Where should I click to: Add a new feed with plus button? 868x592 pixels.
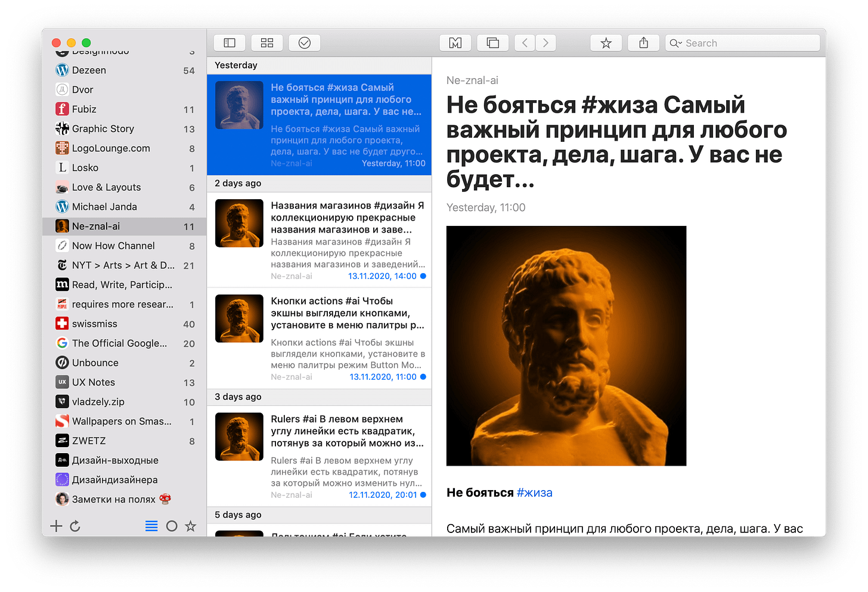click(56, 526)
